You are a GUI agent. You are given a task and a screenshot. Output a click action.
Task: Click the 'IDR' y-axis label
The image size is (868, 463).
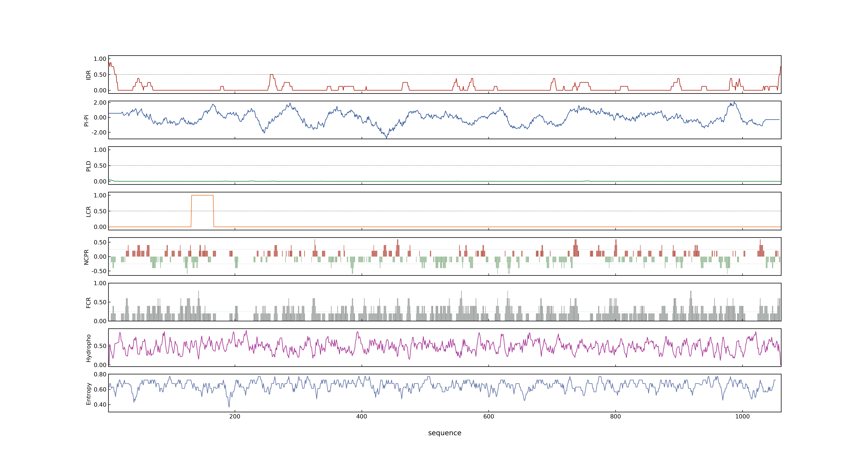[x=89, y=75]
